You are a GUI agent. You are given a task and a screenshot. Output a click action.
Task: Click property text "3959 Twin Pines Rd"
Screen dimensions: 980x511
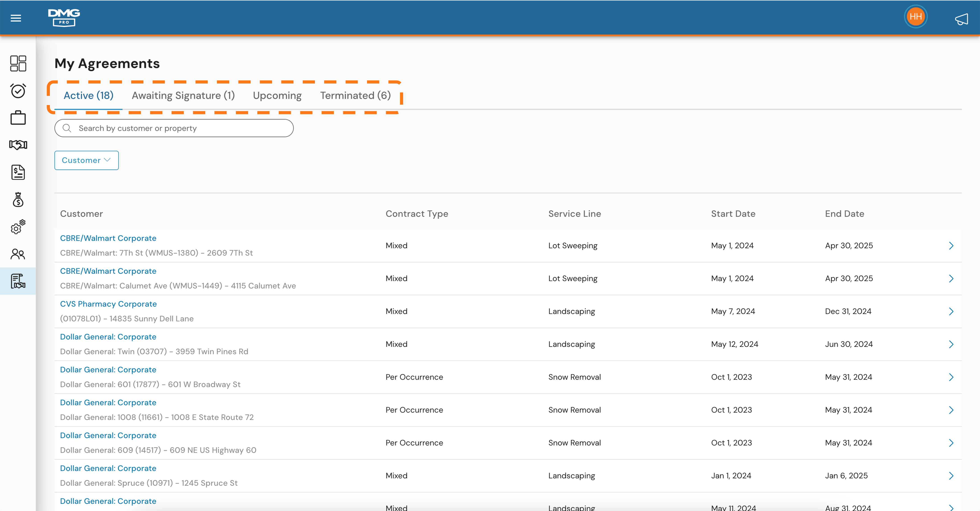pos(212,352)
